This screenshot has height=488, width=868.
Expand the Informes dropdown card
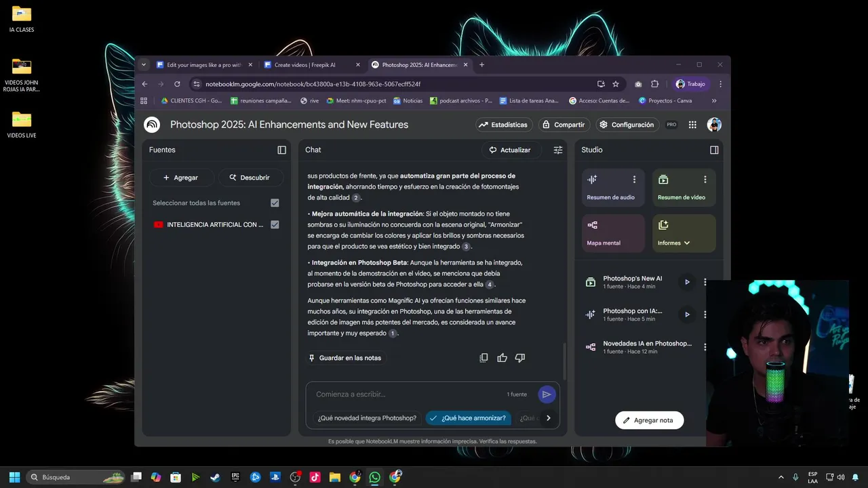(684, 233)
